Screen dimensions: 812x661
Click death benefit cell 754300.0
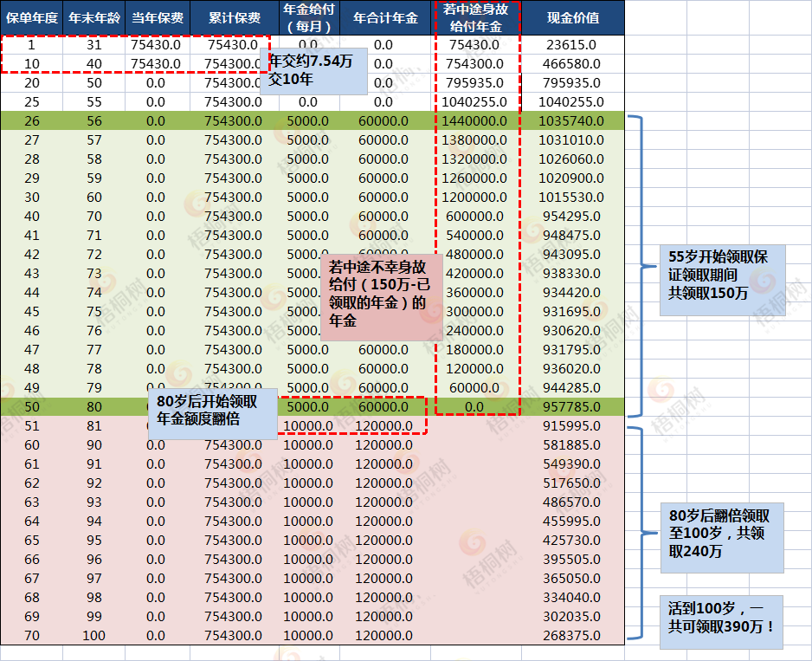pyautogui.click(x=474, y=64)
